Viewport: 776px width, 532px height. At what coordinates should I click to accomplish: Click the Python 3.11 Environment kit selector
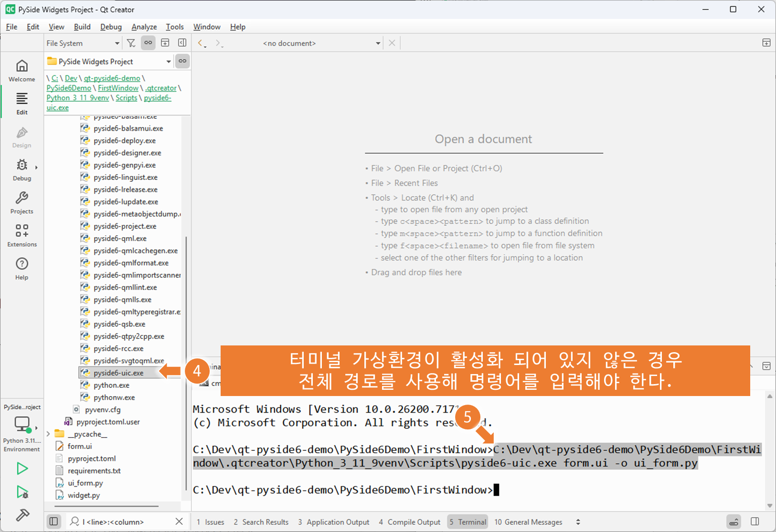(x=22, y=433)
